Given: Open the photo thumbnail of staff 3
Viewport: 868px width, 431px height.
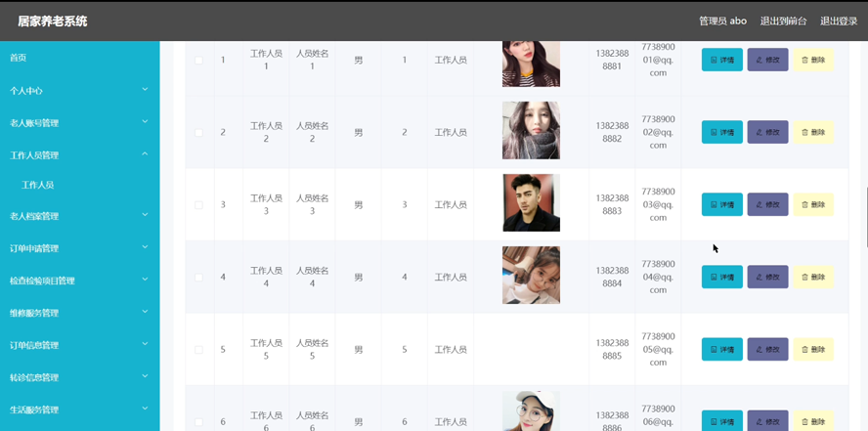Looking at the screenshot, I should coord(531,202).
